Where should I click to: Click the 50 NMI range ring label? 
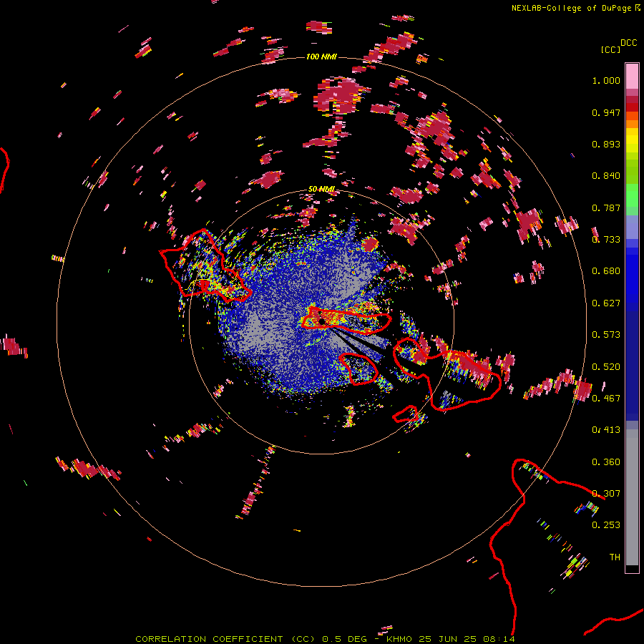(321, 190)
